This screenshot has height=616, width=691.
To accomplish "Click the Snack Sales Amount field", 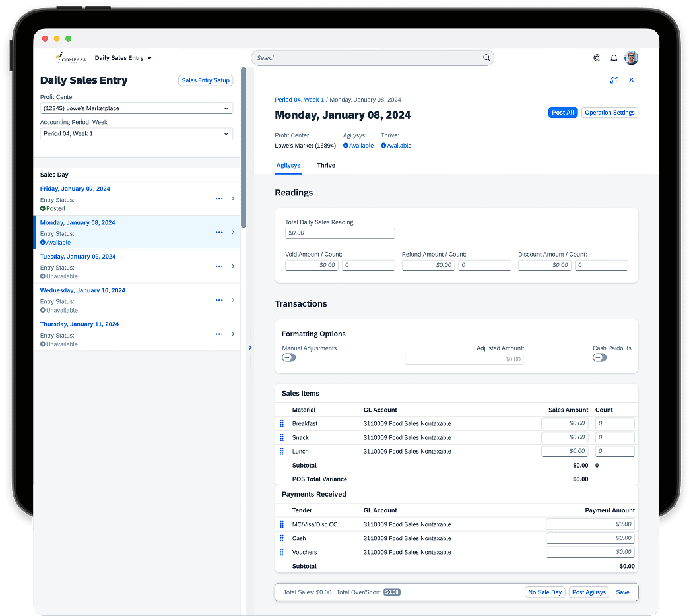I will coord(565,437).
